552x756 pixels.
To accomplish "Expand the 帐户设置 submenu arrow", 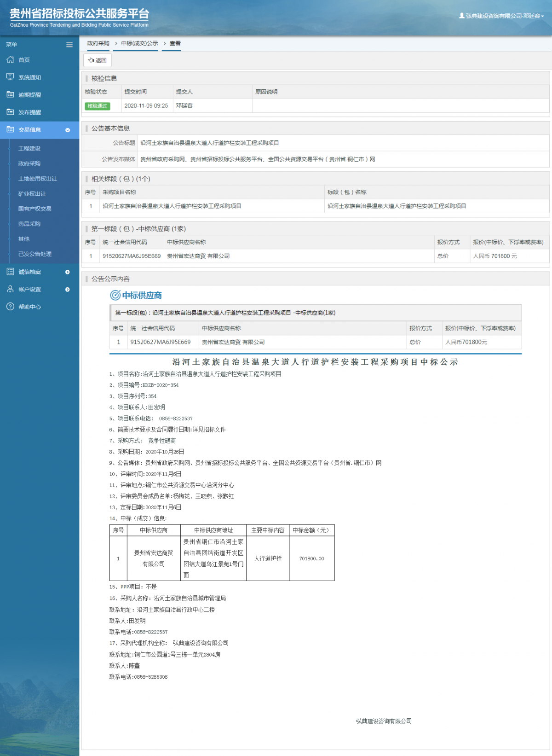I will [68, 290].
